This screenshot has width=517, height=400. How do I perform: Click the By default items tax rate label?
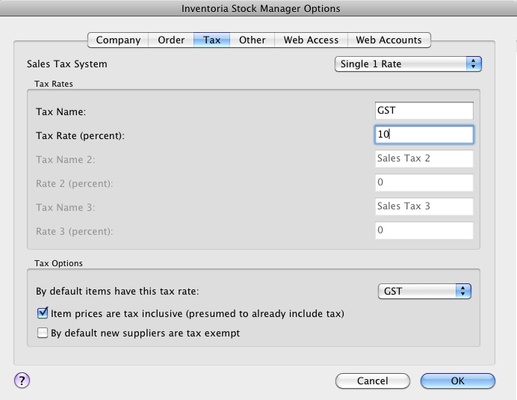click(117, 291)
